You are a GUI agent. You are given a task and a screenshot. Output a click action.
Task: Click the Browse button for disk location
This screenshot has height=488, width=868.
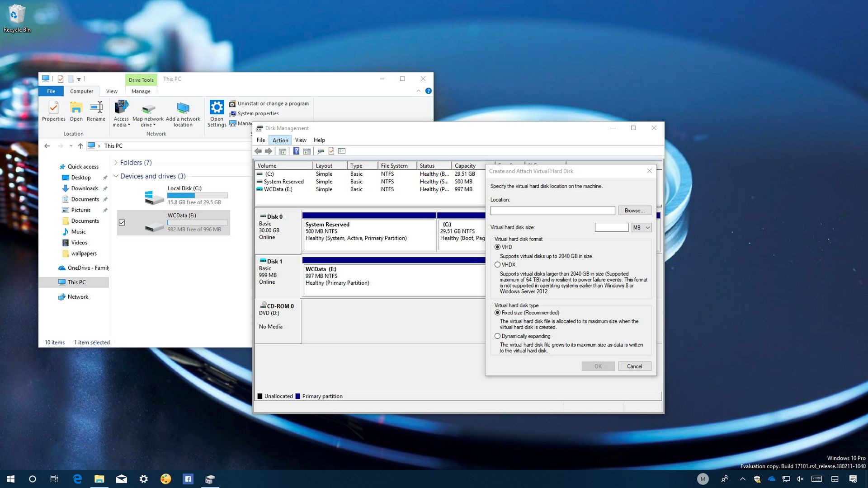634,210
